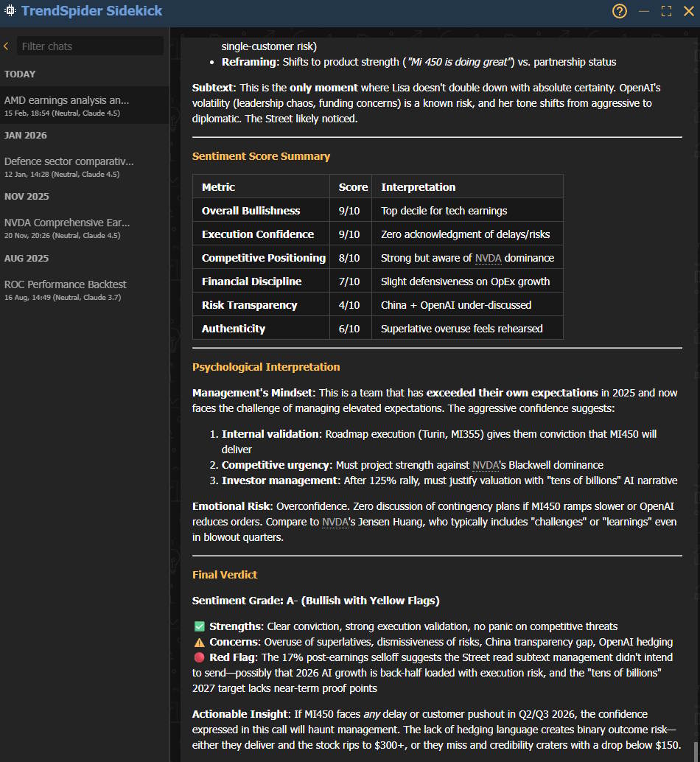Maximize the Sidekick window
The width and height of the screenshot is (700, 762).
(666, 11)
